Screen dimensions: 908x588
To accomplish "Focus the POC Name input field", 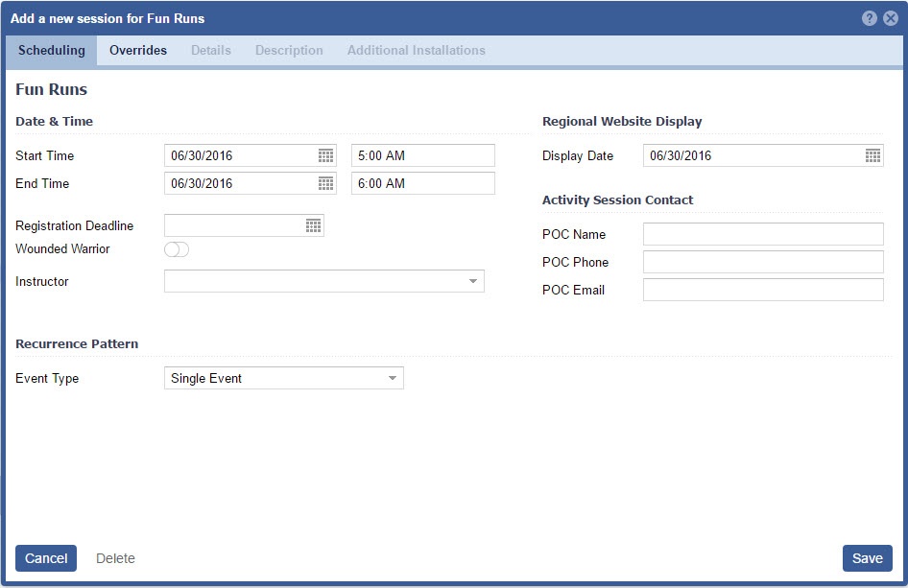I will (x=762, y=234).
